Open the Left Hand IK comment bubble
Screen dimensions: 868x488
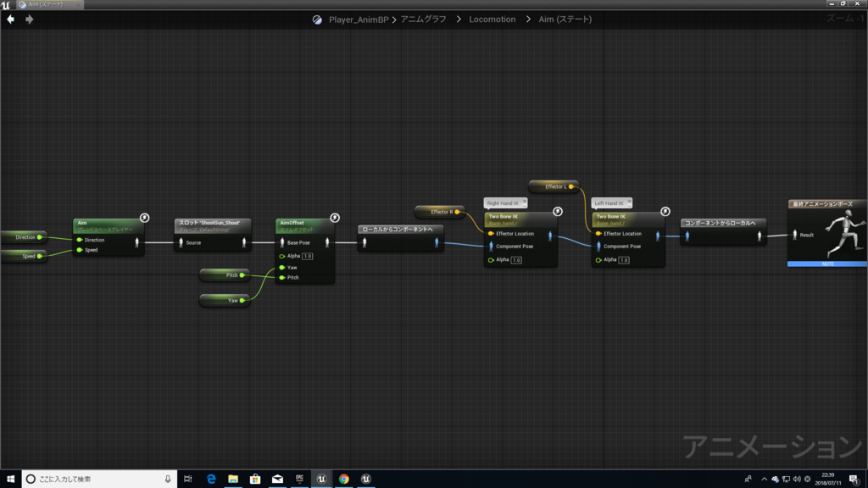pos(611,203)
